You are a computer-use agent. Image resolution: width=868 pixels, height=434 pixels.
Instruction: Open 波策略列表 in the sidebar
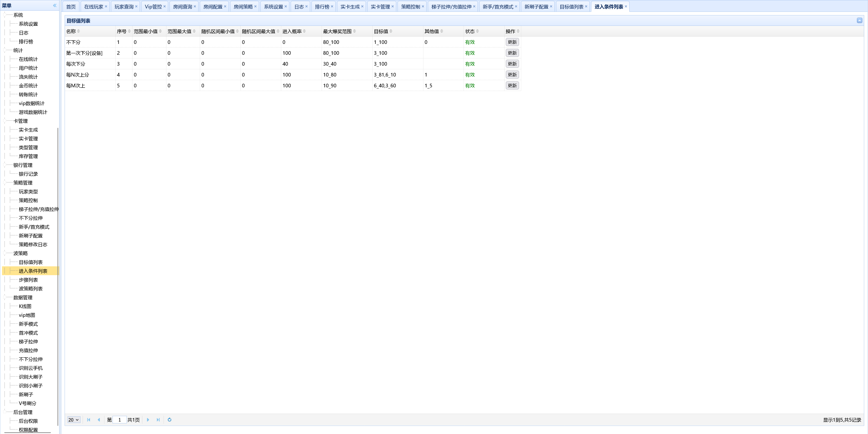[x=31, y=289]
